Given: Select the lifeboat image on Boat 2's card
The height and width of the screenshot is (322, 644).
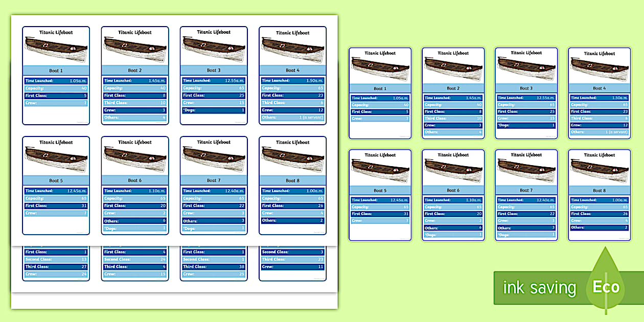Looking at the screenshot, I should 134,49.
